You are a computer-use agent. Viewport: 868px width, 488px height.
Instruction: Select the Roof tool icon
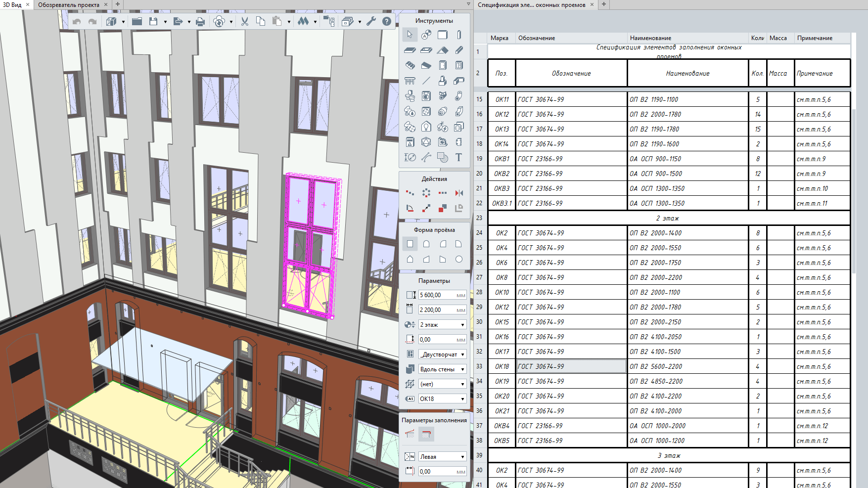pyautogui.click(x=443, y=50)
